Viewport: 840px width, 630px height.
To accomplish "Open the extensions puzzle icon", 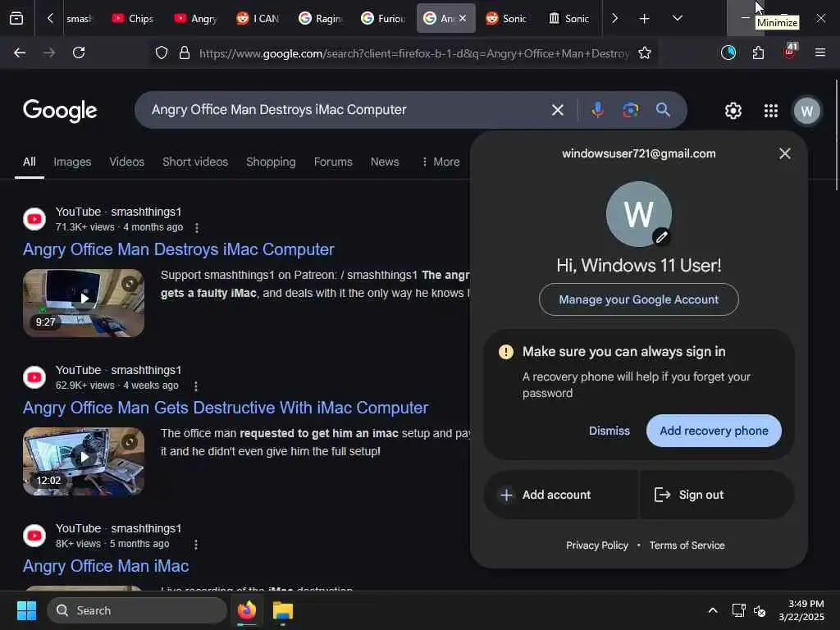I will point(758,52).
